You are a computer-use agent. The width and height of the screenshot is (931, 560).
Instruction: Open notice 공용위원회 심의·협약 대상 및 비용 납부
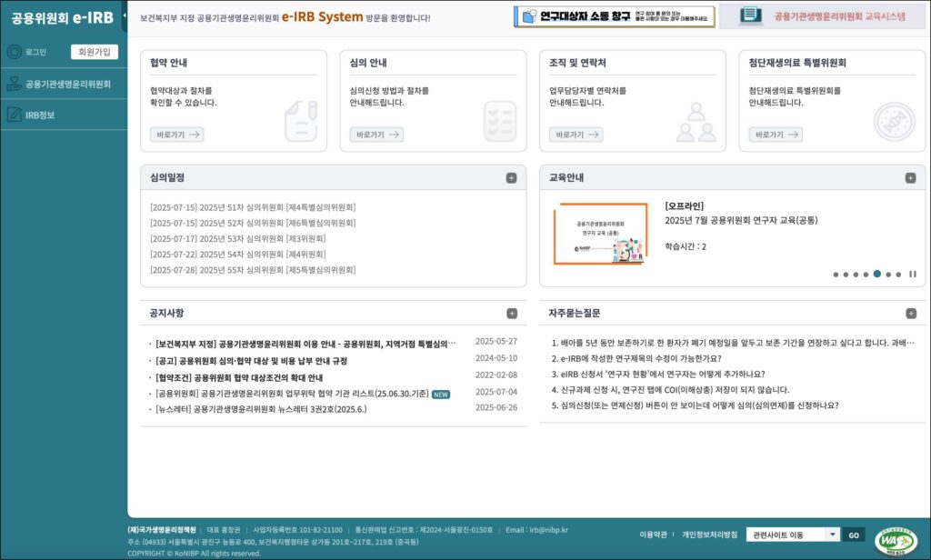(x=251, y=361)
